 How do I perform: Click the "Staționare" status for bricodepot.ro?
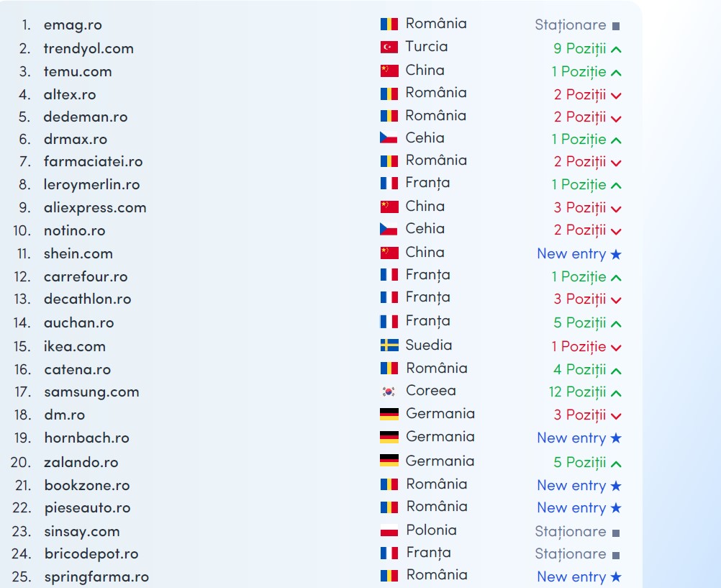click(x=570, y=553)
